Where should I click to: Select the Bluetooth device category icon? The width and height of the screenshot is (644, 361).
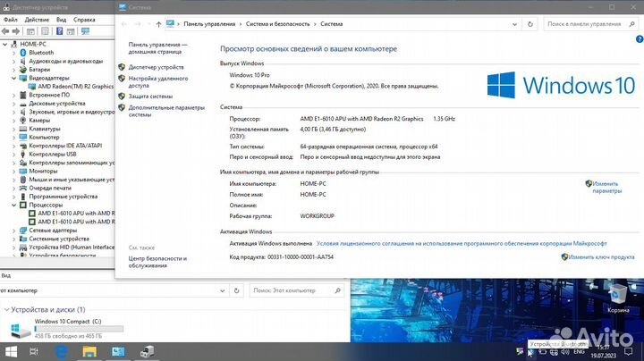tap(23, 53)
